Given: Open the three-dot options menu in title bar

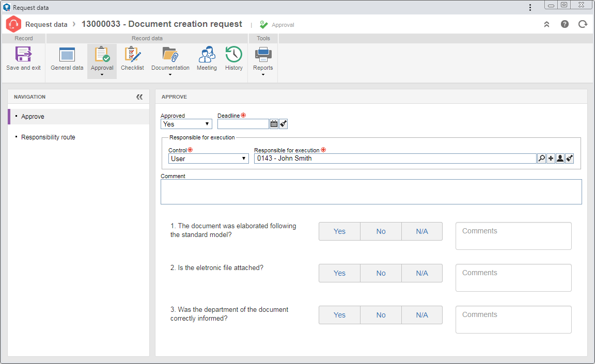Looking at the screenshot, I should (530, 7).
